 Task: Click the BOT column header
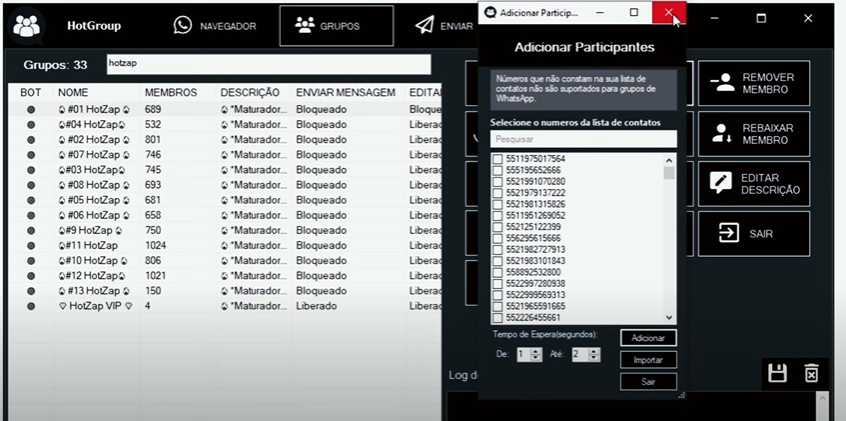[31, 93]
